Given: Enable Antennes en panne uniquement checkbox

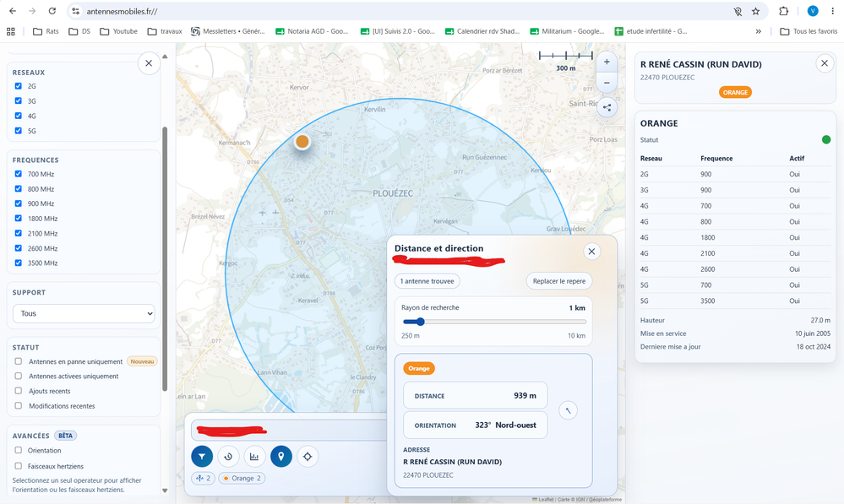Looking at the screenshot, I should tap(19, 361).
